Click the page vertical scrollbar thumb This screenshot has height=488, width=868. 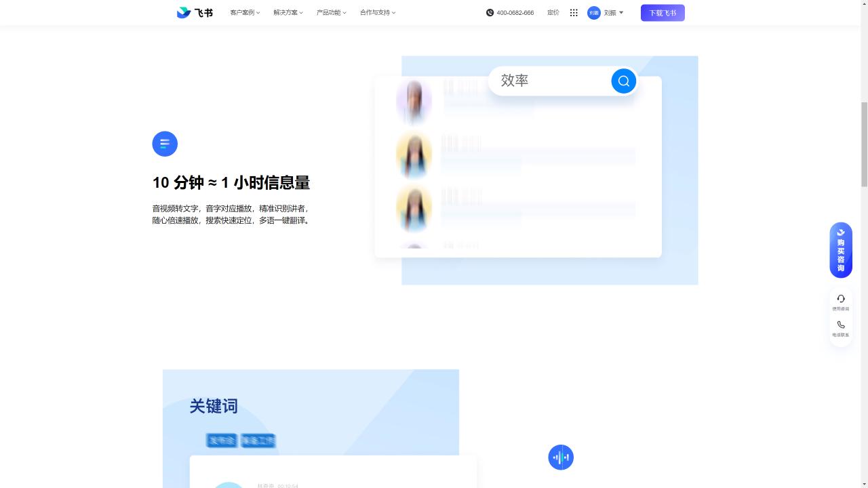864,144
